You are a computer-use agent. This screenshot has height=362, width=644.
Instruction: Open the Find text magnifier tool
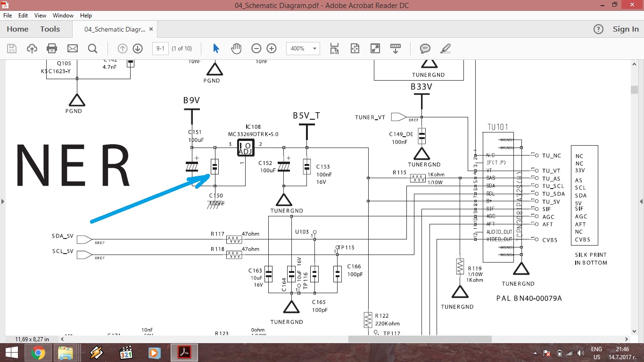pos(92,49)
